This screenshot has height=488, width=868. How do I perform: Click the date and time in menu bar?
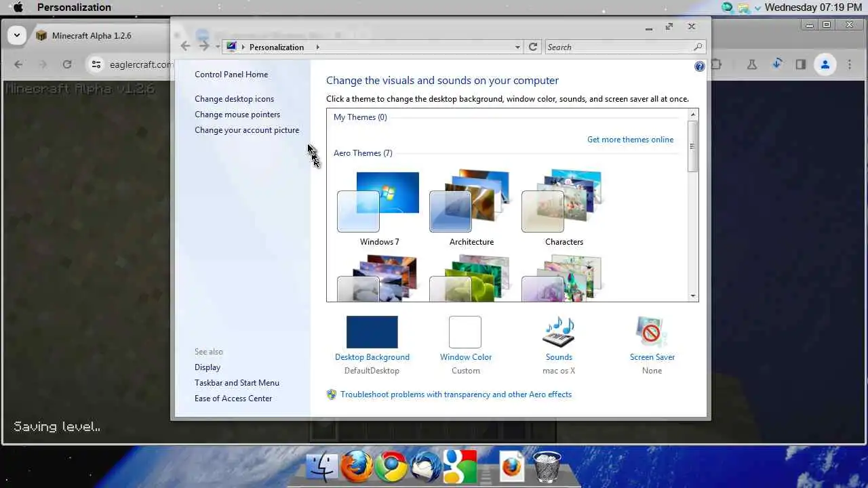pos(813,7)
